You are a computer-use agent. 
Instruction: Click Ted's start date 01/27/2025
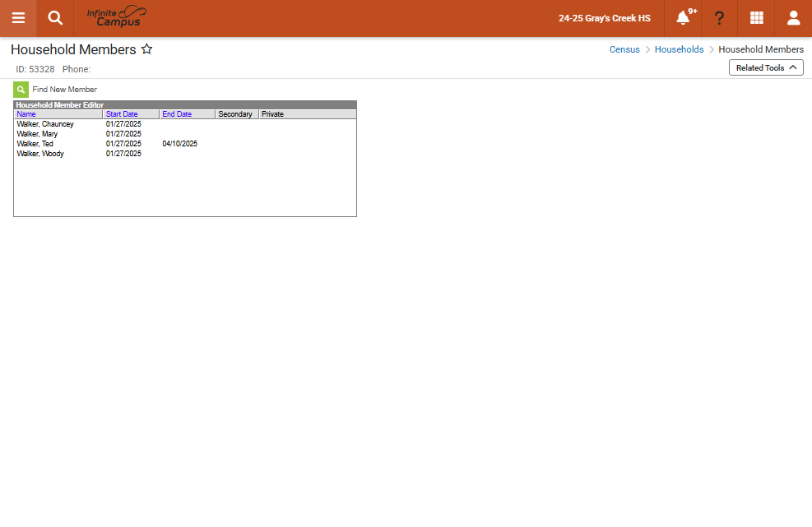[x=123, y=144]
